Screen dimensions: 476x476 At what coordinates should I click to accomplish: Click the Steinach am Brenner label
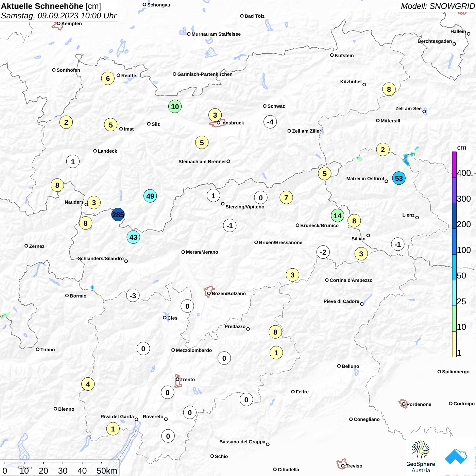point(202,161)
